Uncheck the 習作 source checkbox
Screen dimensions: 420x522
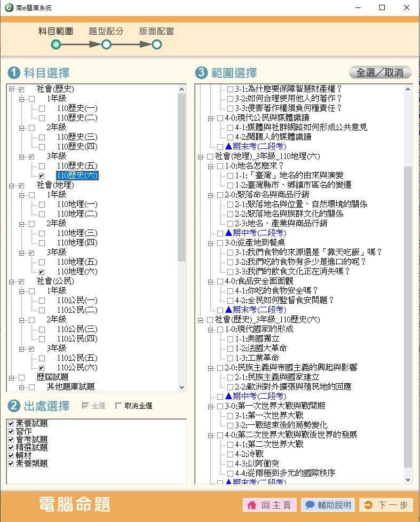[x=11, y=431]
